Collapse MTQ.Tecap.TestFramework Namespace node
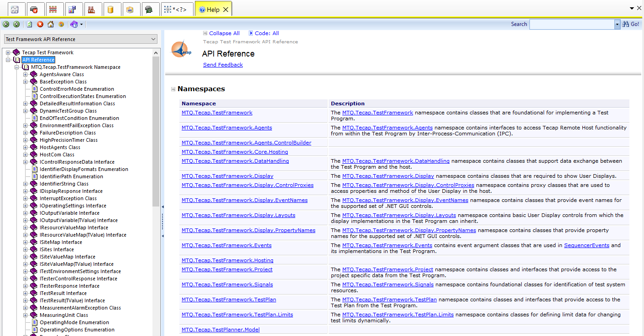The height and width of the screenshot is (336, 644). [17, 67]
